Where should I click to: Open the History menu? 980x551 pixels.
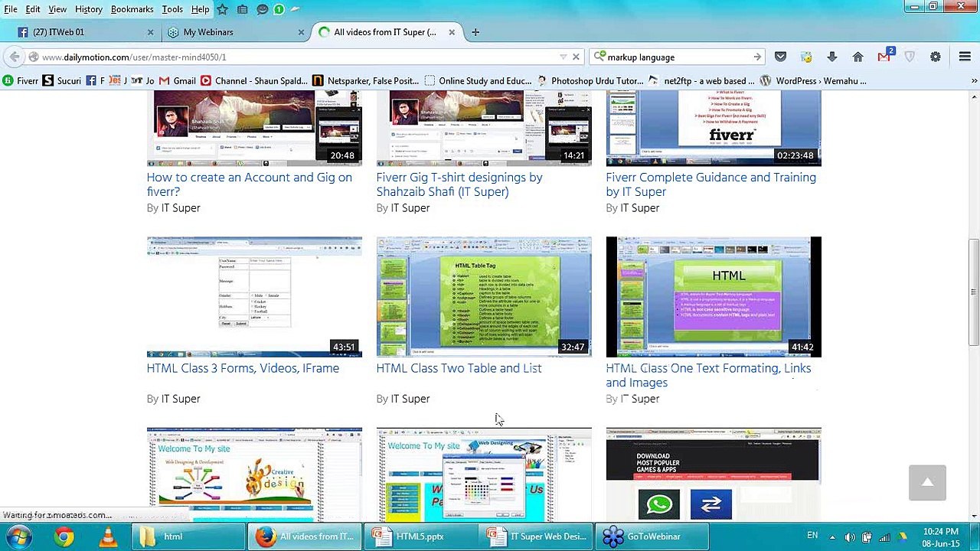tap(89, 9)
